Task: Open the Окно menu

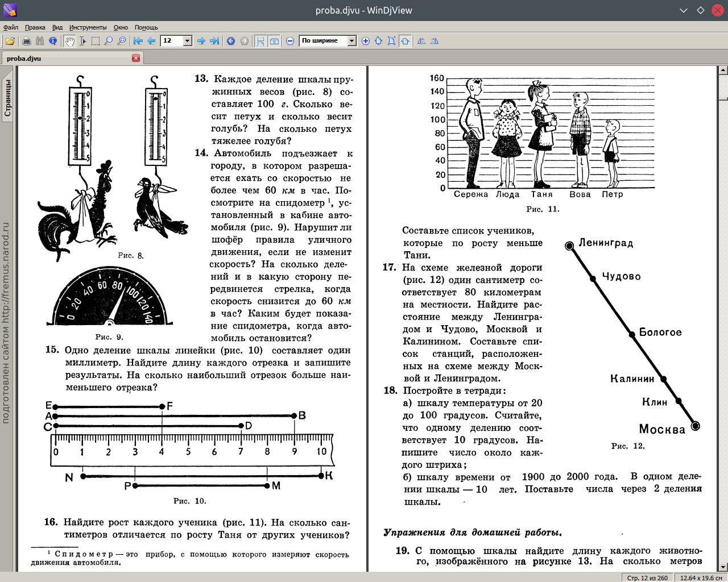Action: pyautogui.click(x=121, y=27)
